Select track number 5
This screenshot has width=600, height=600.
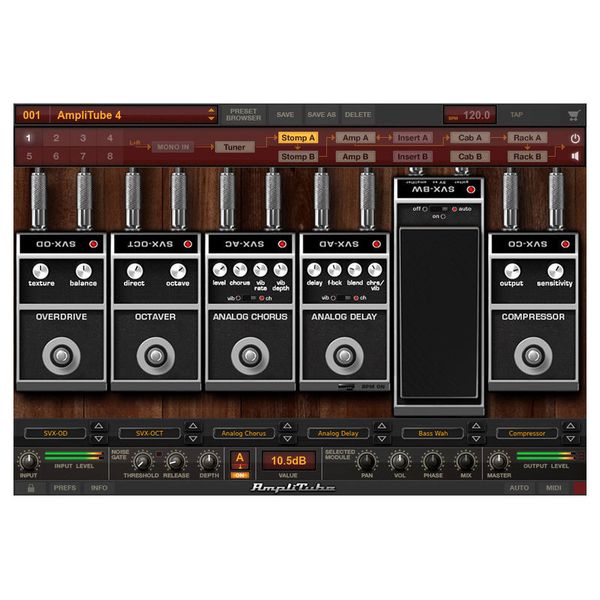click(29, 156)
